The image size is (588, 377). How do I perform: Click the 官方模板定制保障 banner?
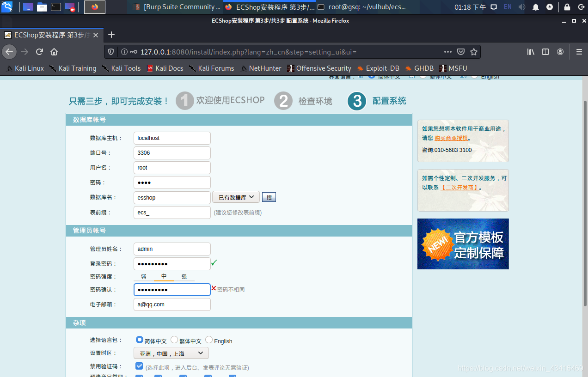point(463,244)
